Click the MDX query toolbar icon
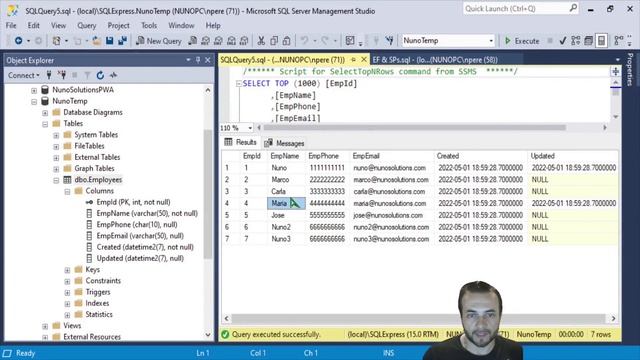This screenshot has height=360, width=640. tap(205, 40)
